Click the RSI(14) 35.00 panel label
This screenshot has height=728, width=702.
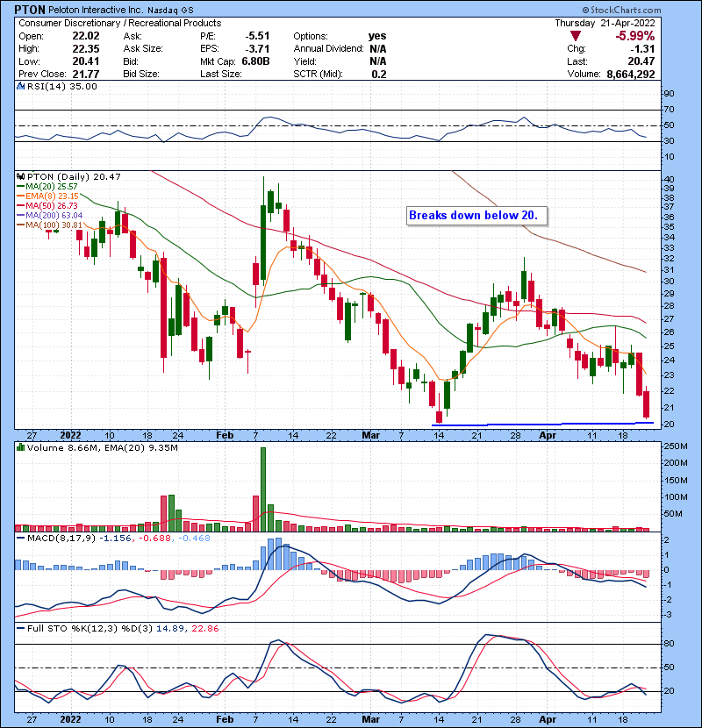pyautogui.click(x=62, y=86)
